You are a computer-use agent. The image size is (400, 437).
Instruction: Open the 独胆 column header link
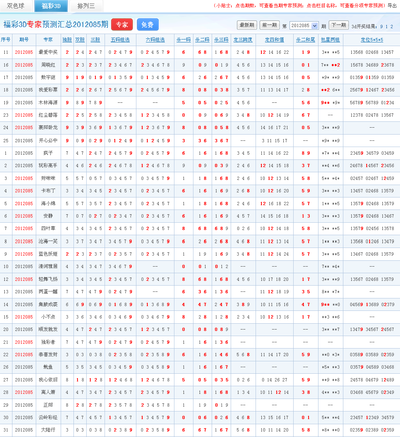[67, 40]
